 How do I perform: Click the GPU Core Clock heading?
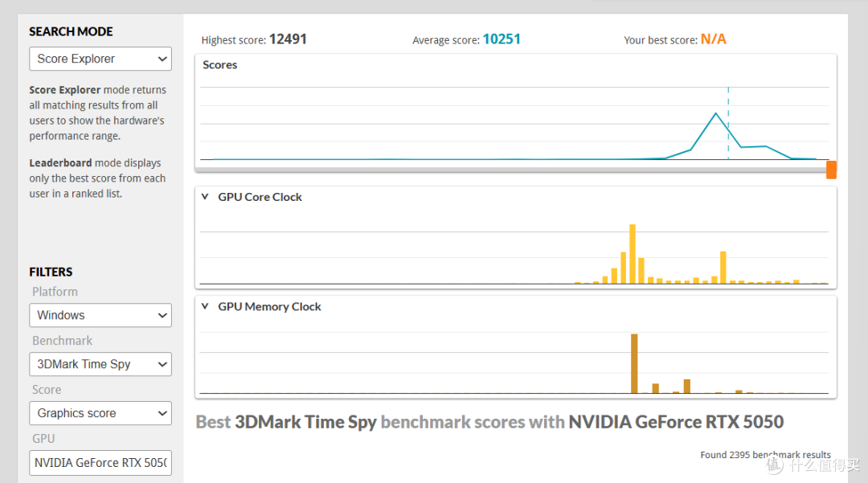(260, 197)
